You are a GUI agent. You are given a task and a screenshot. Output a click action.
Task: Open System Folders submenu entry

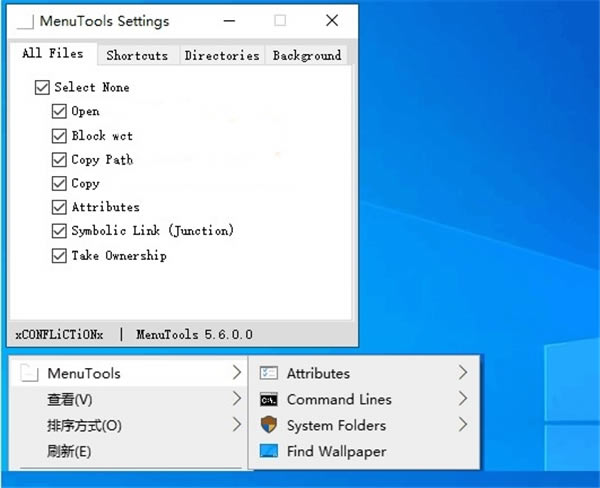click(364, 425)
